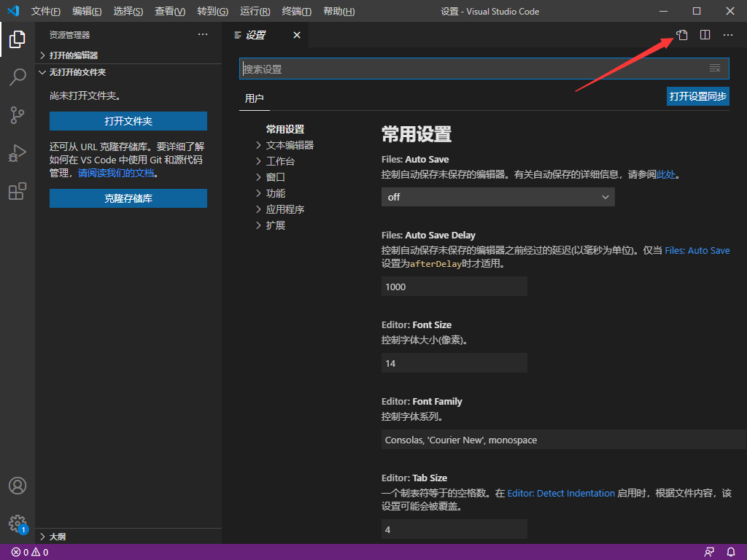Image resolution: width=747 pixels, height=560 pixels.
Task: Maximize the Visual Studio Code window
Action: coord(697,11)
